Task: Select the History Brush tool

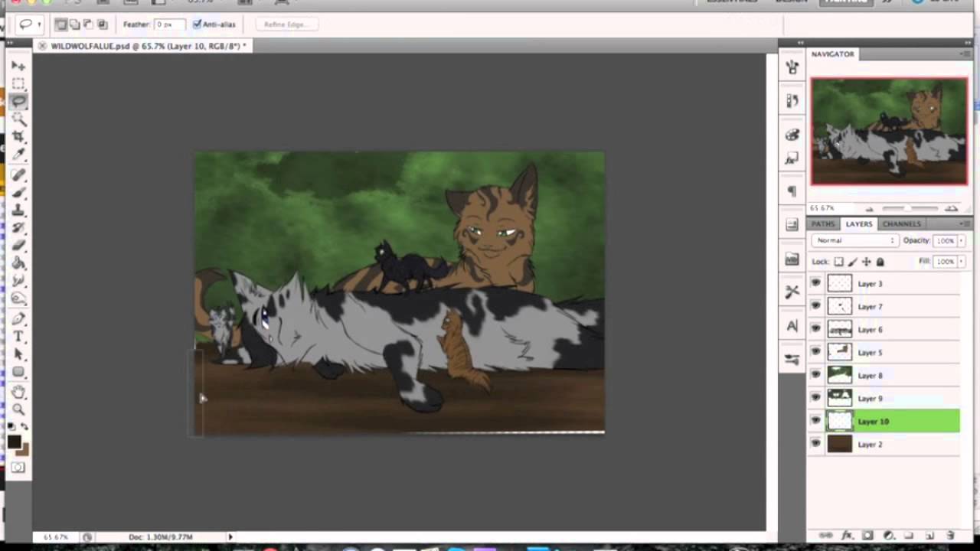Action: tap(18, 228)
